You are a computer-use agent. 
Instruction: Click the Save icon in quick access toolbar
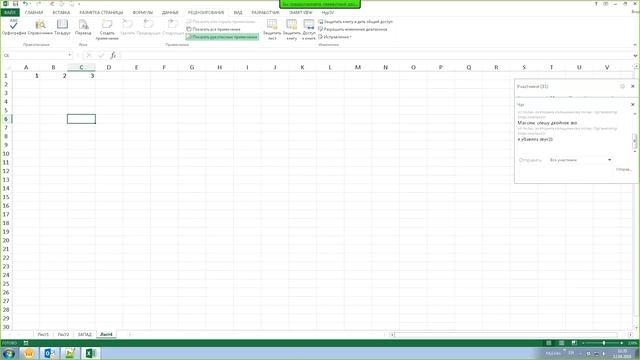(15, 4)
